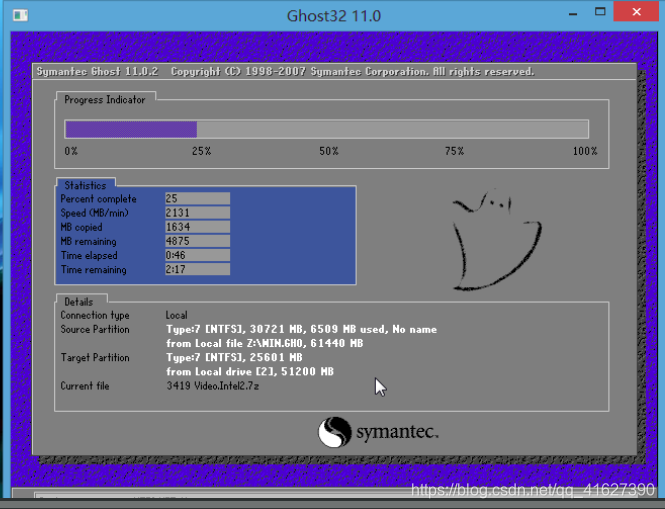Viewport: 665px width, 509px height.
Task: Click the 0% progress scale marker
Action: pos(71,151)
